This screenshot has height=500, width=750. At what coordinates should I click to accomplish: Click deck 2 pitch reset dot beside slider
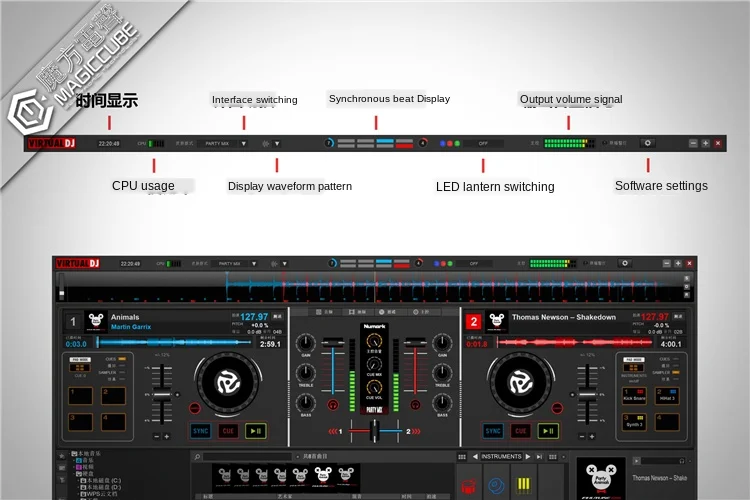pyautogui.click(x=572, y=395)
